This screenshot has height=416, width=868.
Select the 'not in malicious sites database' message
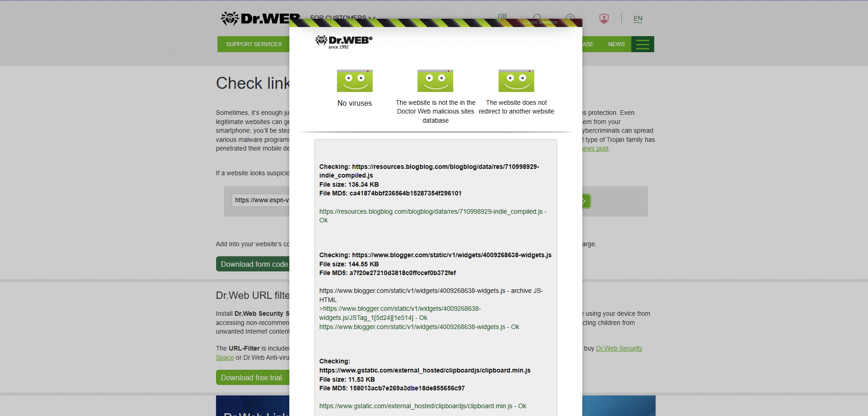435,112
